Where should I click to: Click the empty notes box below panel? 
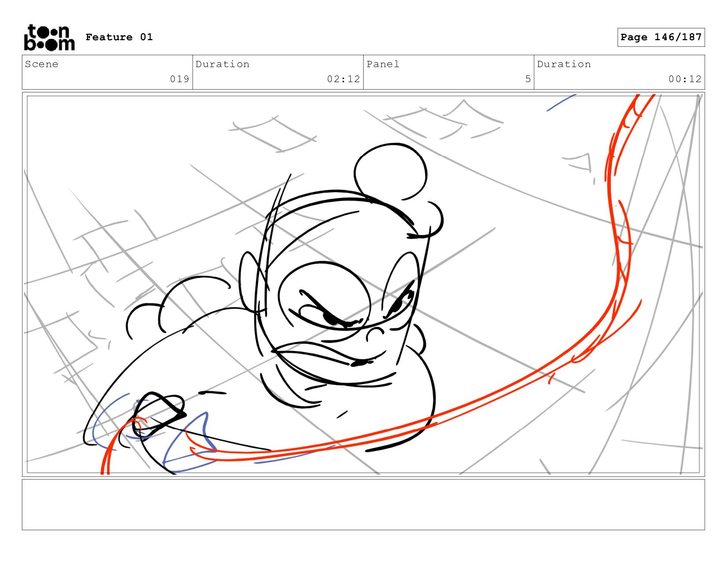(x=364, y=504)
